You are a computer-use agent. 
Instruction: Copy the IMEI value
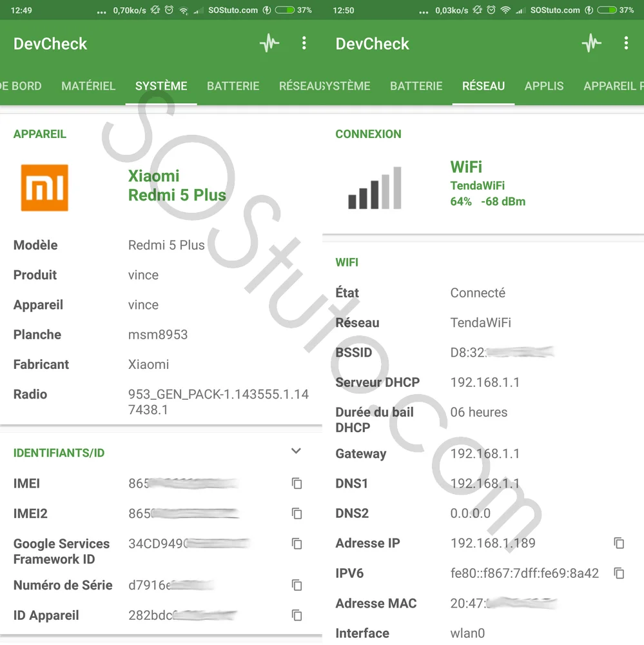(297, 483)
